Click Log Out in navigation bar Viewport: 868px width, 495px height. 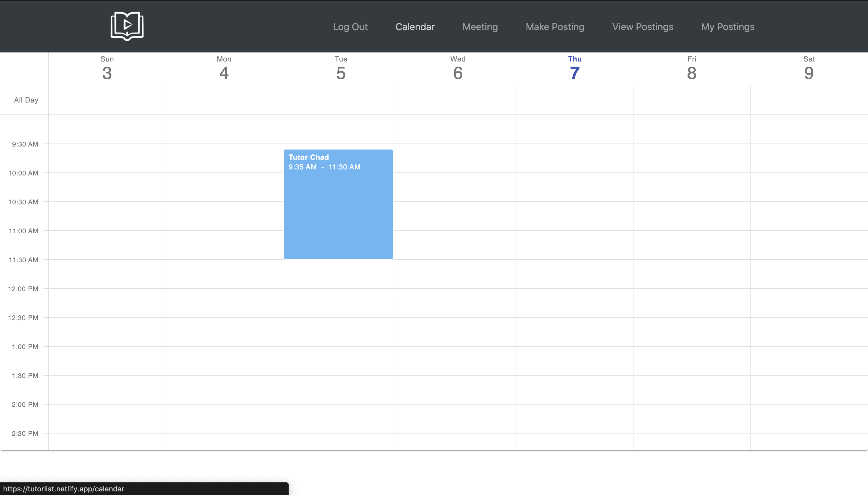(x=350, y=27)
